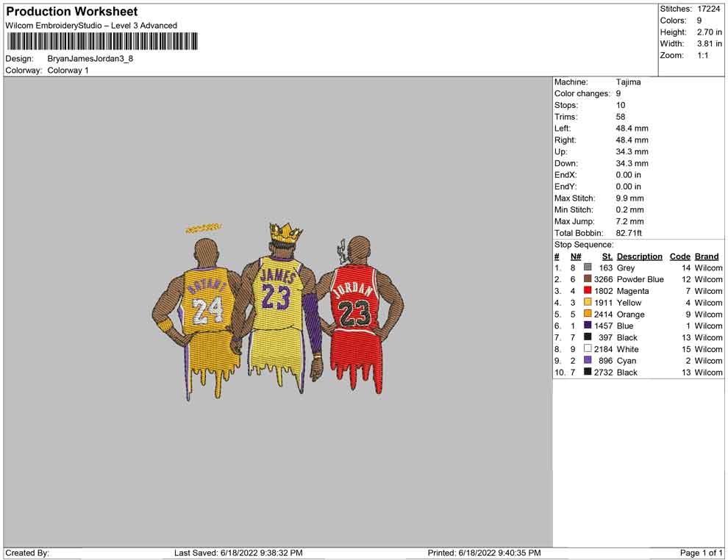Click the Zoom value 1:1
728x560 pixels.
click(703, 55)
